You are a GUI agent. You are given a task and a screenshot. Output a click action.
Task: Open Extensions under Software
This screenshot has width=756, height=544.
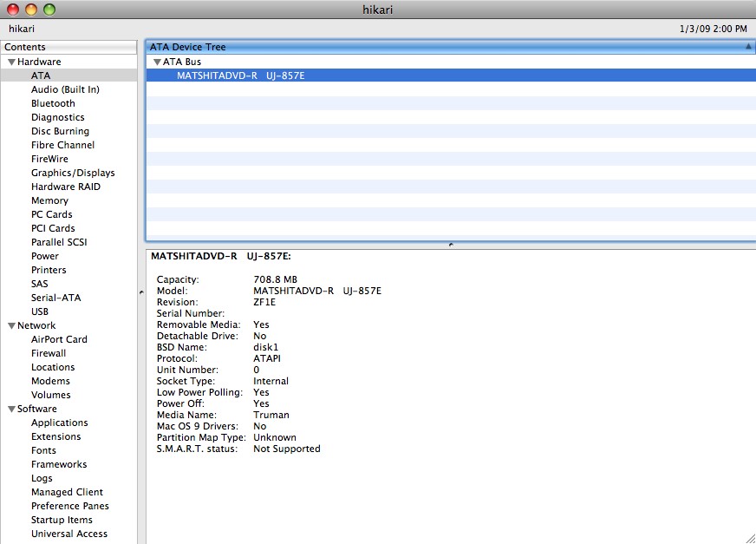(x=56, y=436)
